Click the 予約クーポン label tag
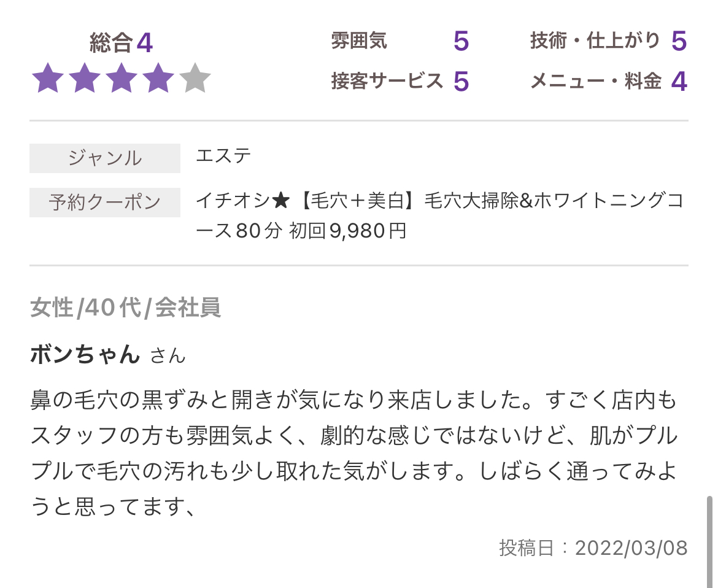Viewport: 718px width, 588px height. (105, 202)
